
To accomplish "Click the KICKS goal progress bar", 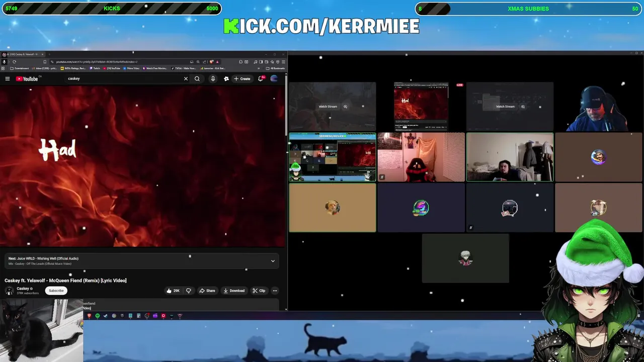I will click(x=111, y=9).
